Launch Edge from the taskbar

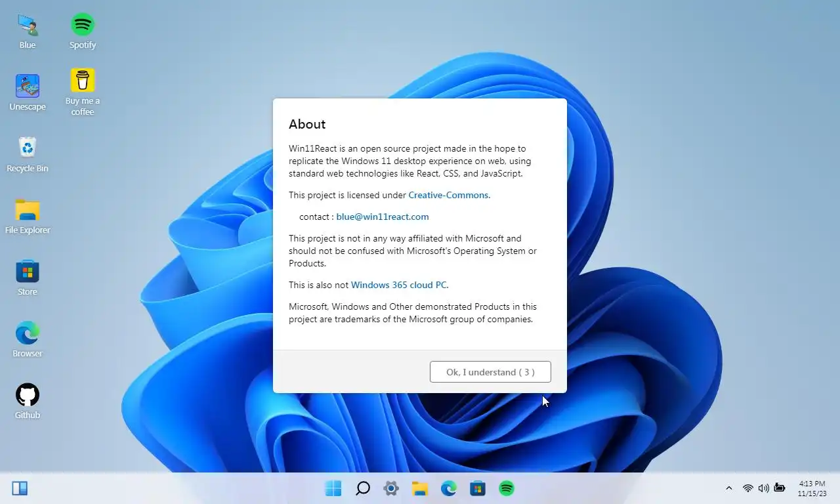(x=449, y=488)
